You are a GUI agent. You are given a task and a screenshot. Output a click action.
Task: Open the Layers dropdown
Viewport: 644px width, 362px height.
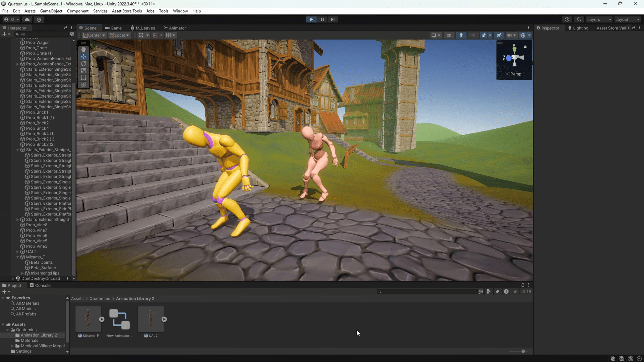pos(599,19)
